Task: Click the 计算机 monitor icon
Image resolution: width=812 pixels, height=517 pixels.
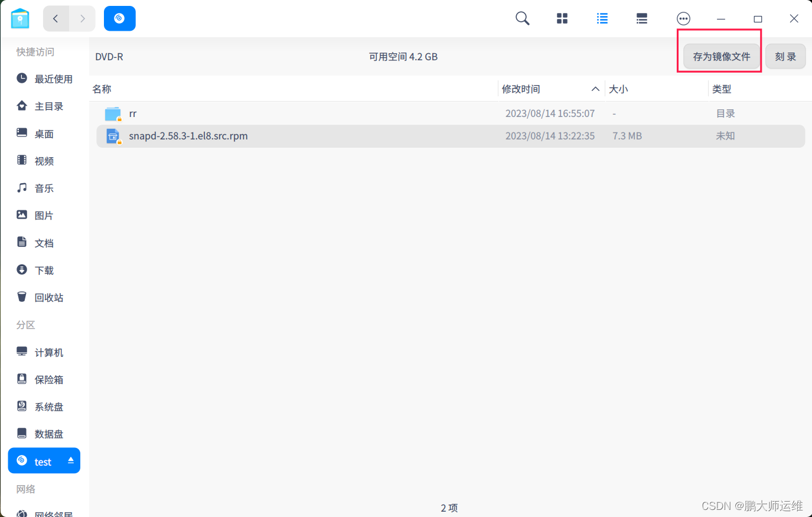Action: click(x=22, y=352)
